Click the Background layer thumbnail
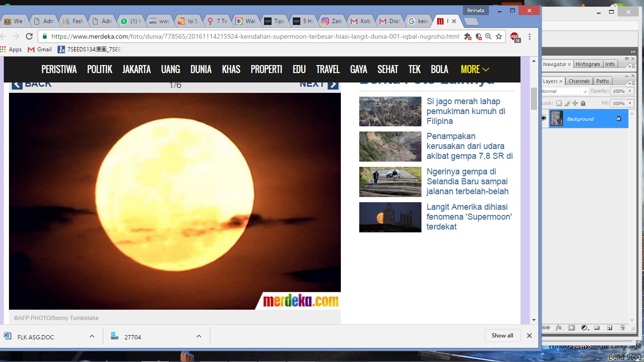This screenshot has height=362, width=644. coord(557,118)
